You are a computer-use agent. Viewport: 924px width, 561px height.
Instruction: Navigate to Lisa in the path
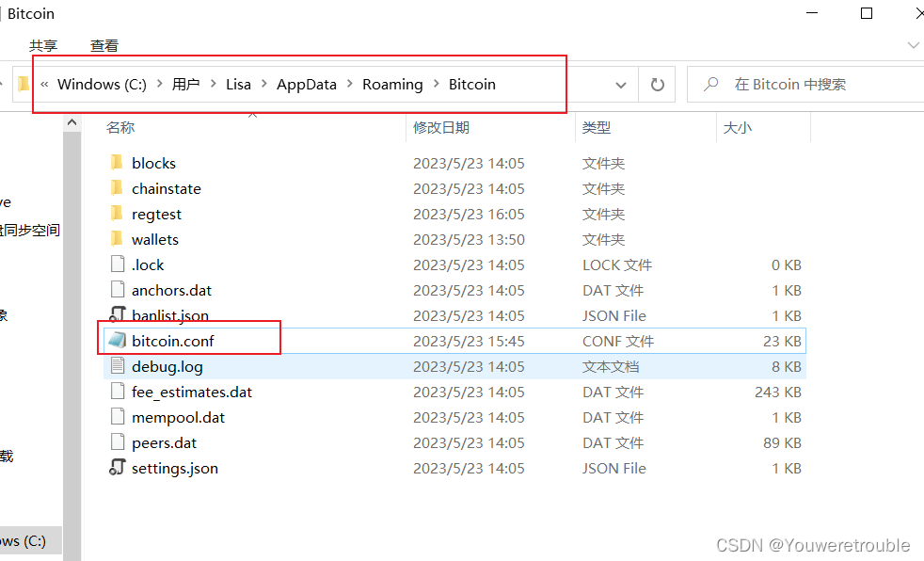click(x=238, y=85)
